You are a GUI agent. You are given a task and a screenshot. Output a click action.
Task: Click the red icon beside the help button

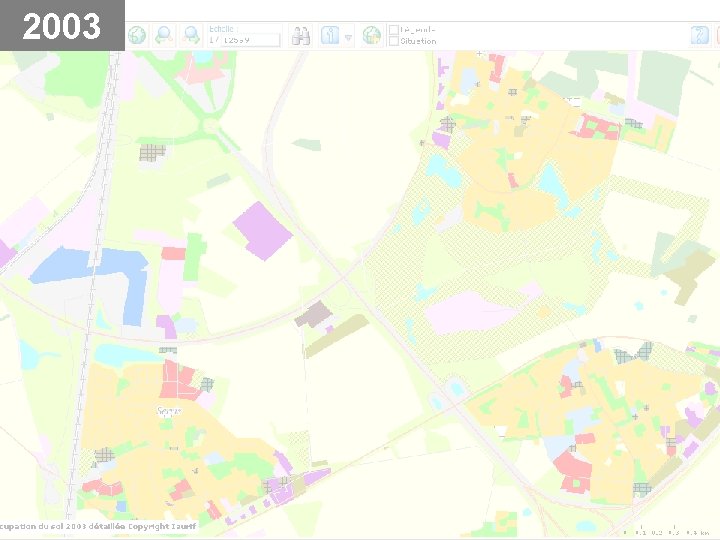[x=717, y=35]
